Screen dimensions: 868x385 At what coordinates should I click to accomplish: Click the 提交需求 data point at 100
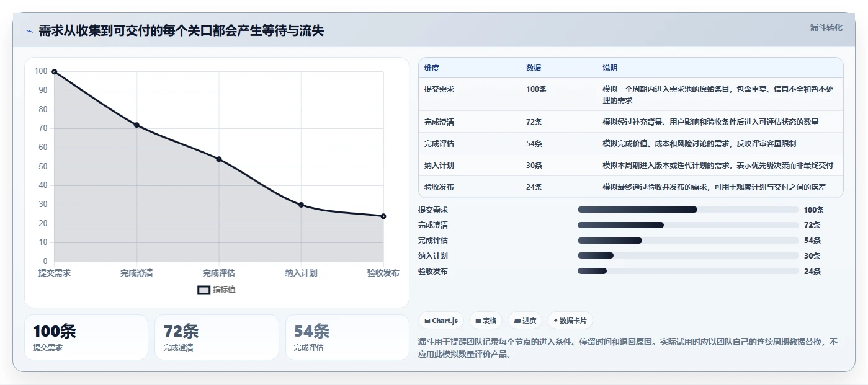coord(55,72)
